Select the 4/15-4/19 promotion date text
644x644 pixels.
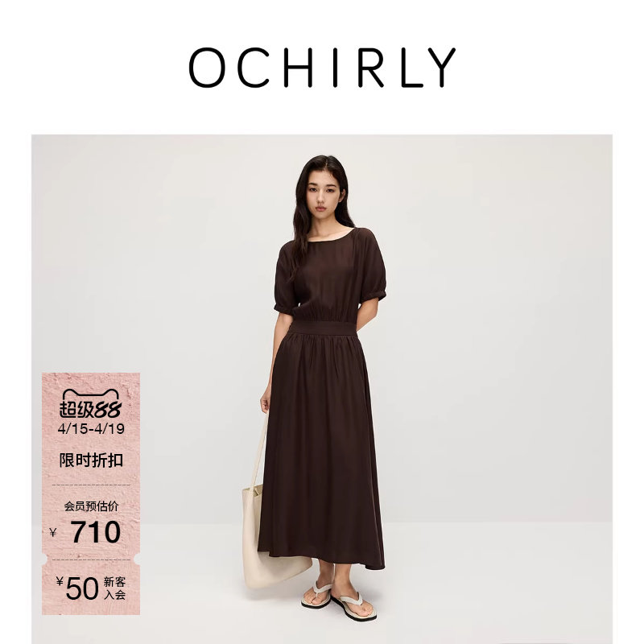coord(91,429)
